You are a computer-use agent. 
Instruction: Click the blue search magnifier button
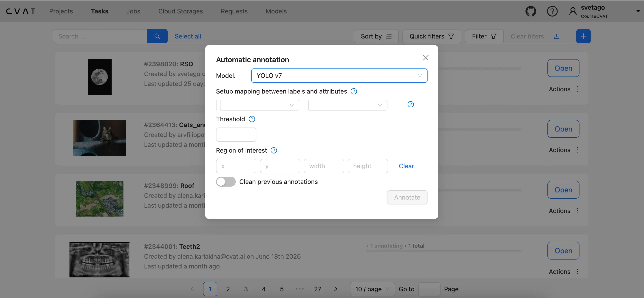click(157, 36)
